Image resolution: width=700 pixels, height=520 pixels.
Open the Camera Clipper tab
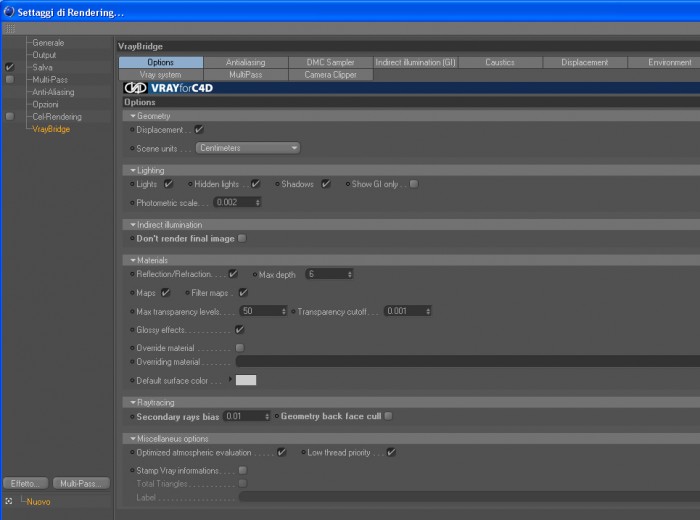coord(330,75)
